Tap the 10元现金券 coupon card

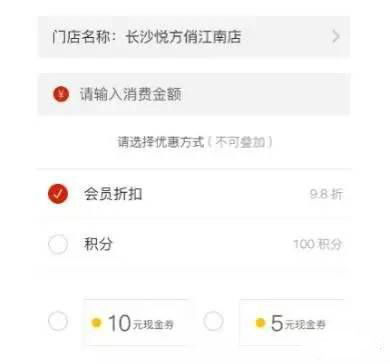tap(135, 322)
